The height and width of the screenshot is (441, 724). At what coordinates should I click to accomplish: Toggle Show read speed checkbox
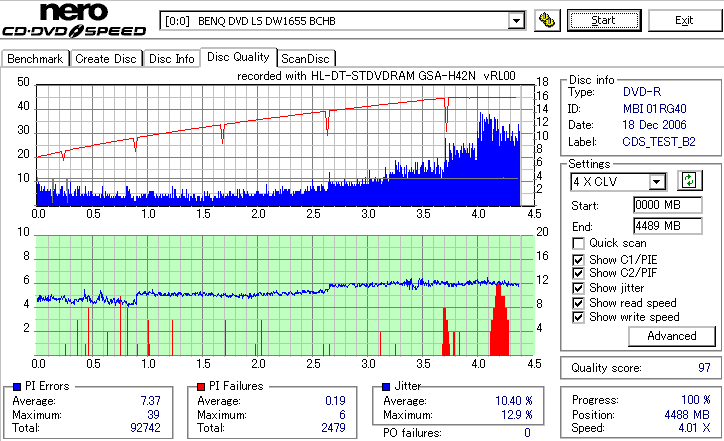click(578, 303)
